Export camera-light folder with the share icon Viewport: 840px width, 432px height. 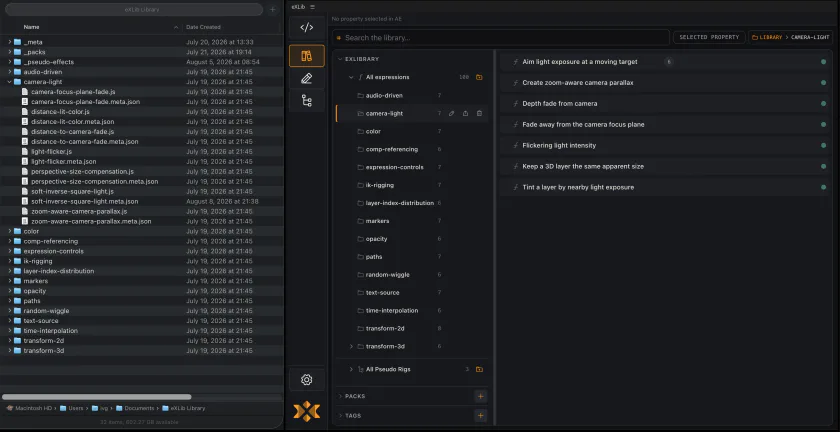pyautogui.click(x=465, y=113)
